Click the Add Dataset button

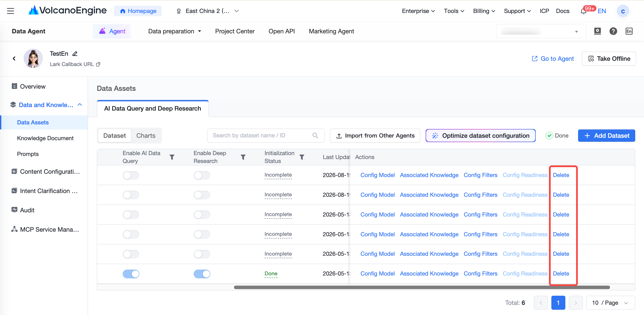[x=606, y=136]
